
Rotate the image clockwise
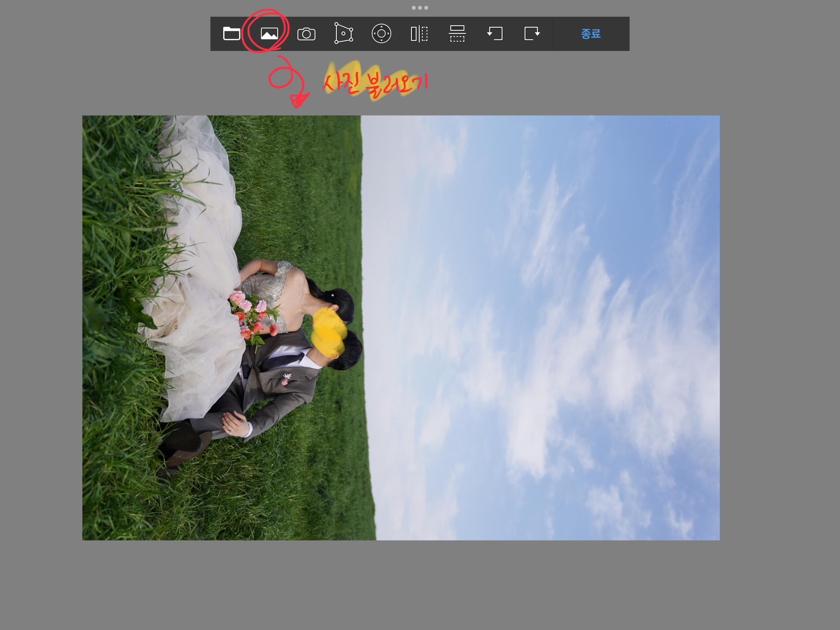[x=532, y=33]
